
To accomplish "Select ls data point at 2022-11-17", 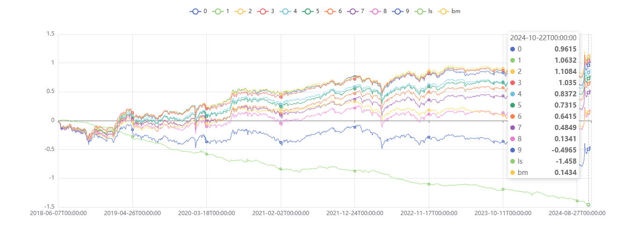I will coord(429,184).
